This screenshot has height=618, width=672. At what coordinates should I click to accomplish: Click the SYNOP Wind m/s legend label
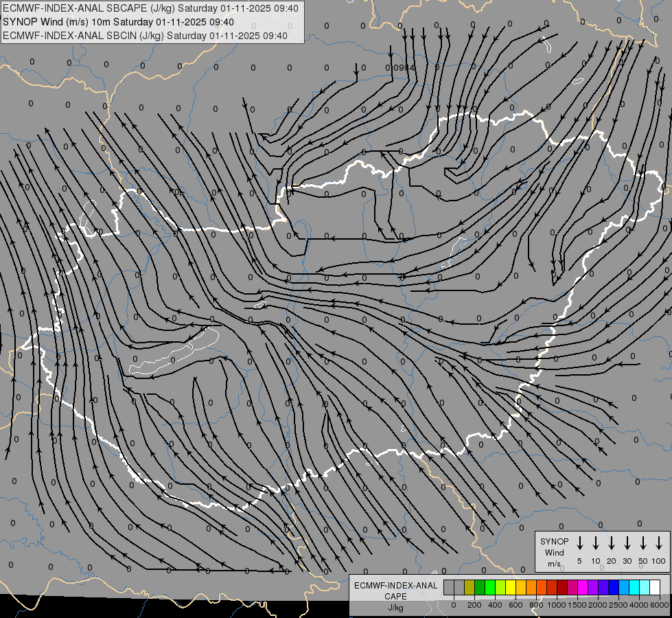pyautogui.click(x=554, y=552)
